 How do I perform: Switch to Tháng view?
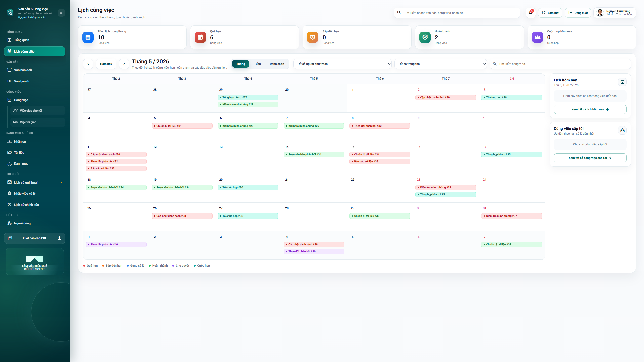click(x=240, y=64)
